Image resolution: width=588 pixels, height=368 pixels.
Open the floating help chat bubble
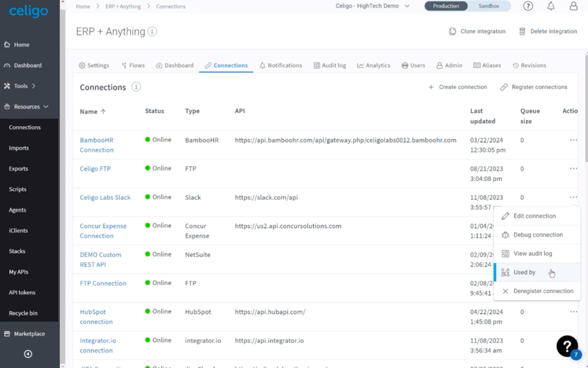click(567, 346)
